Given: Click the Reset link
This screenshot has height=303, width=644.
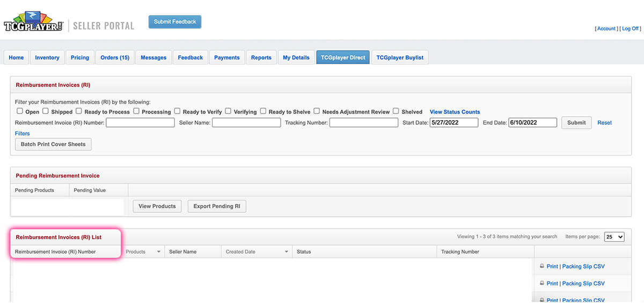Looking at the screenshot, I should point(605,123).
